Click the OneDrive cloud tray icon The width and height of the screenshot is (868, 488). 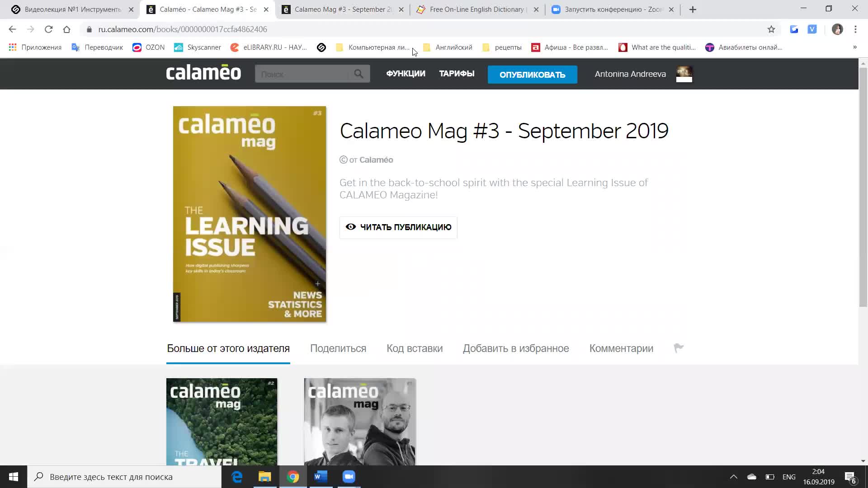click(752, 477)
